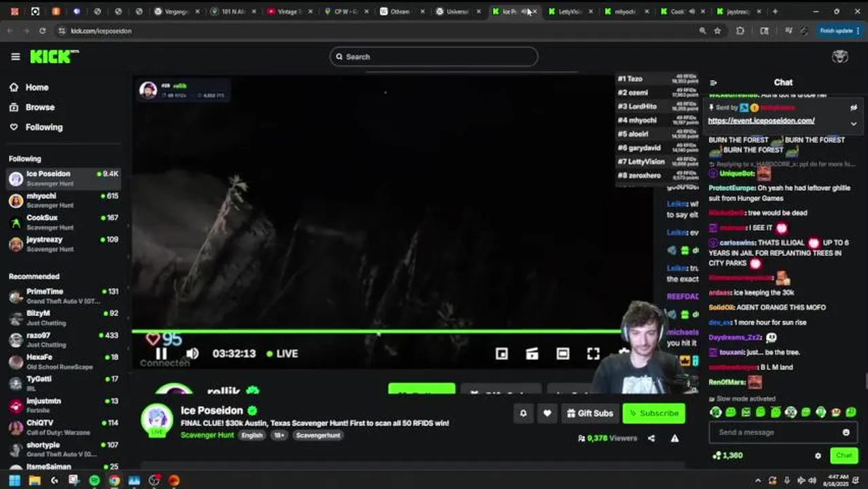The height and width of the screenshot is (489, 868).
Task: Click the English language tag
Action: [252, 435]
